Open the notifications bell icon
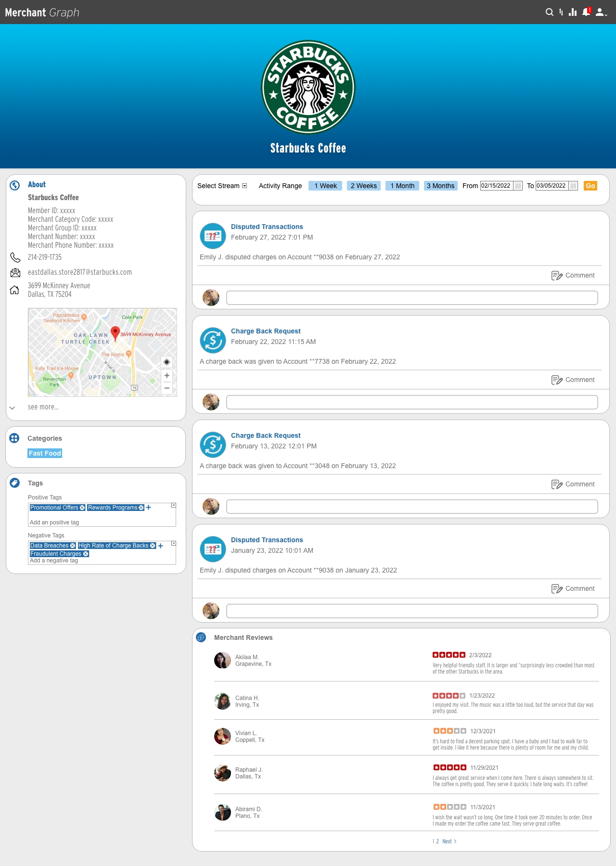Screen dimensions: 616x866 point(586,12)
